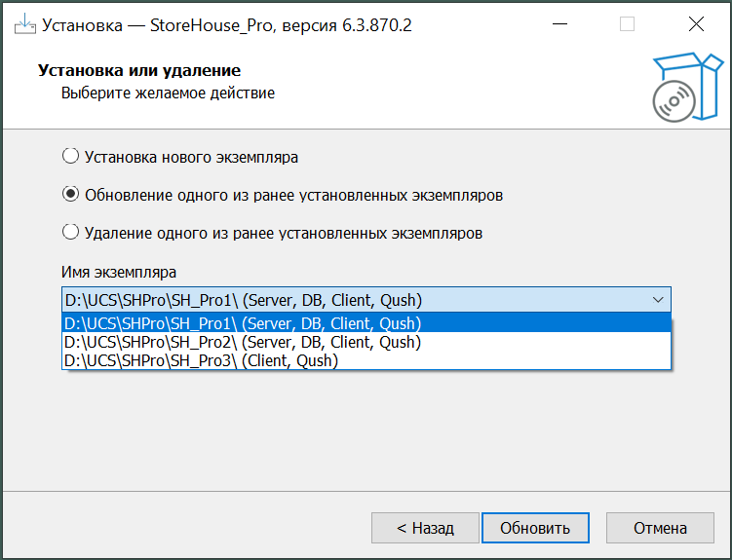This screenshot has height=560, width=732.
Task: Choose SH_Pro3 (Client, Qush) instance entry
Action: click(x=202, y=360)
